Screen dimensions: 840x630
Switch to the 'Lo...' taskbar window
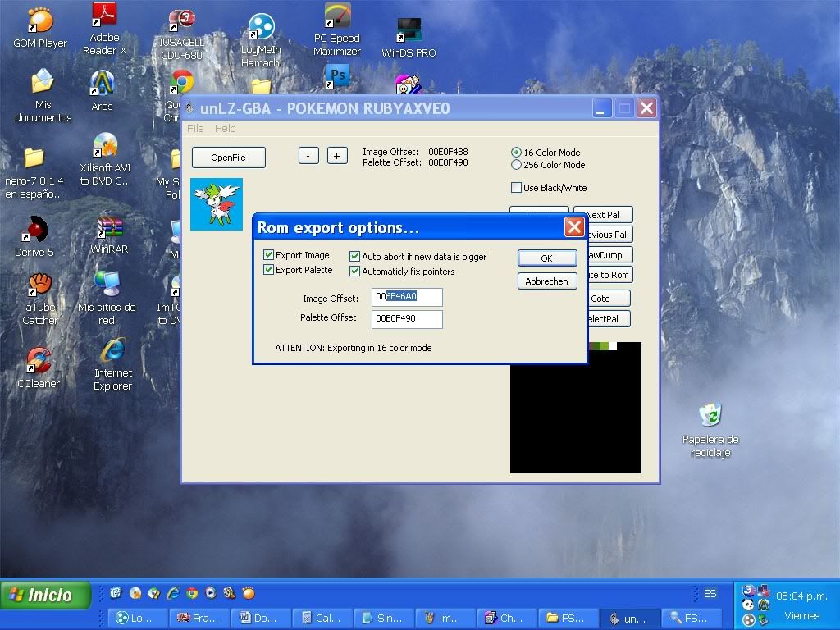[138, 619]
